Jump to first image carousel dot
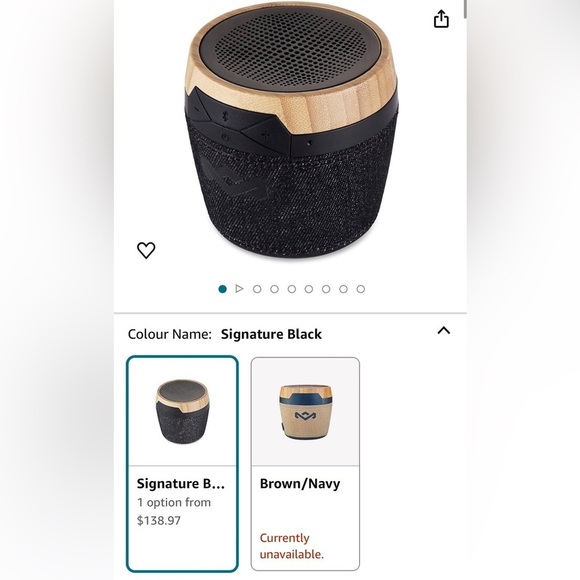Image resolution: width=580 pixels, height=580 pixels. click(x=222, y=289)
